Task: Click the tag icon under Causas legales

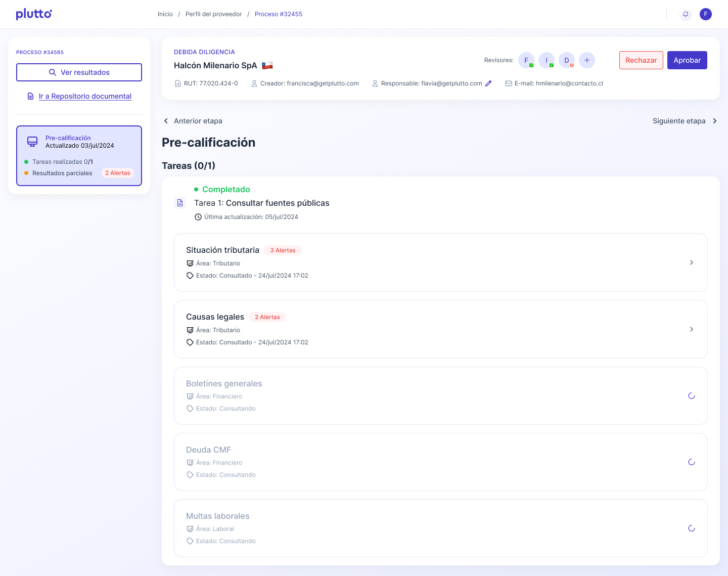Action: [190, 342]
